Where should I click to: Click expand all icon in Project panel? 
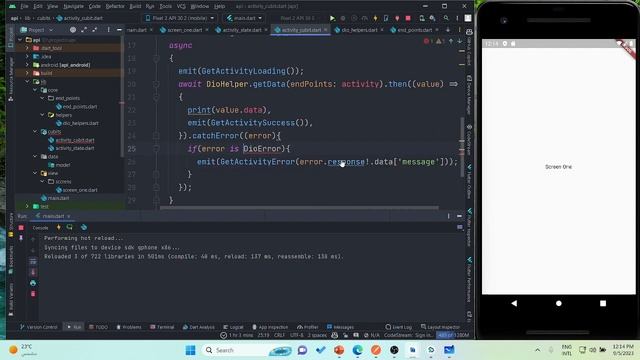[84, 30]
